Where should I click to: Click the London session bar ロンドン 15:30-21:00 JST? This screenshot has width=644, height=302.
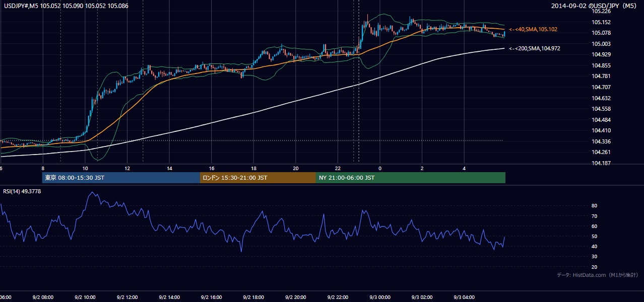pos(258,178)
